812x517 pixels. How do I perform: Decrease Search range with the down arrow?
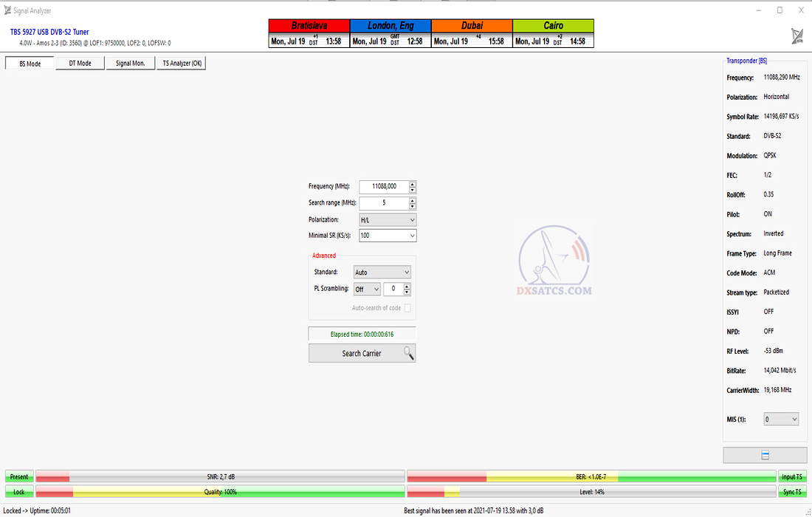[412, 206]
